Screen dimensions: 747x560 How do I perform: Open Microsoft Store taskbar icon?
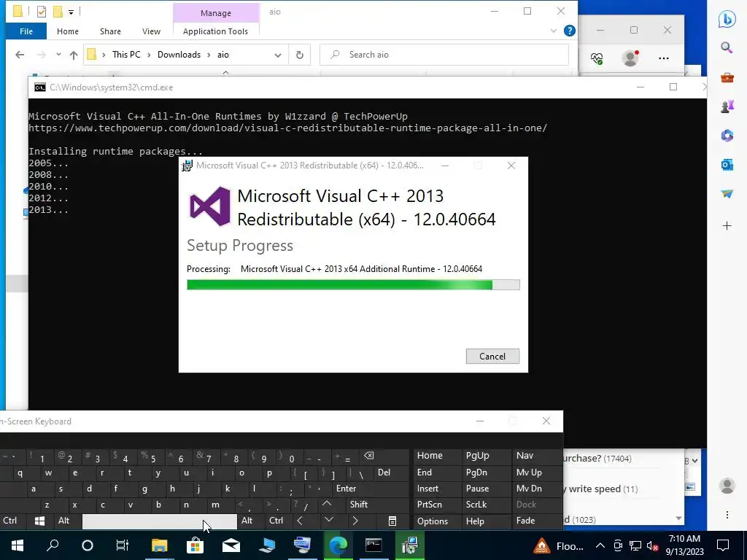point(195,545)
